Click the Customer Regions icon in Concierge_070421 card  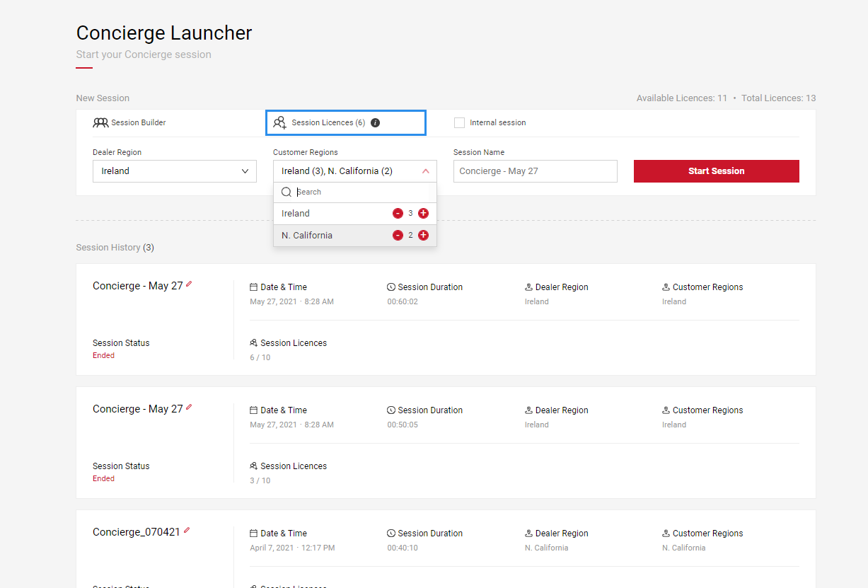pyautogui.click(x=666, y=534)
